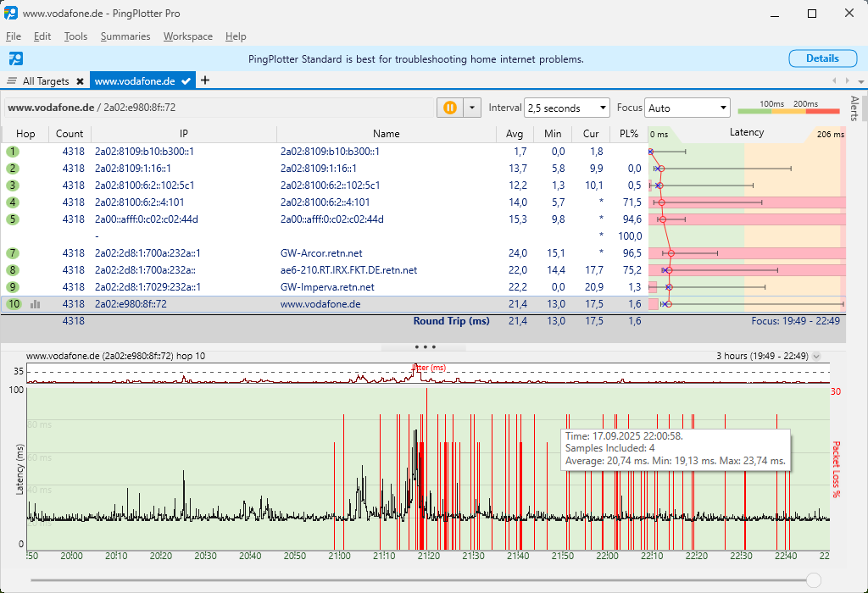
Task: Open the Edit menu
Action: coord(42,36)
